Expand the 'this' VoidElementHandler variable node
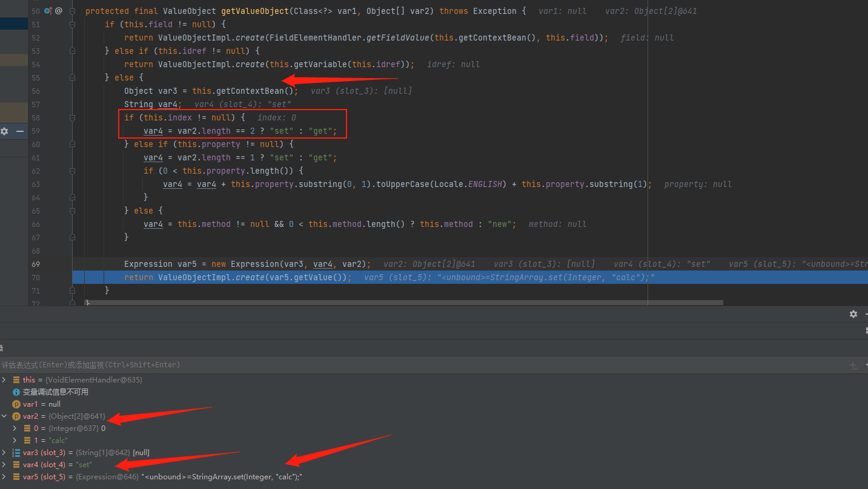Image resolution: width=868 pixels, height=489 pixels. 4,380
